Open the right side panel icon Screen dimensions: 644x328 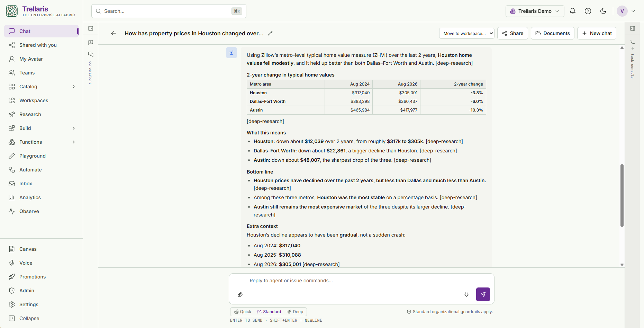(x=633, y=28)
